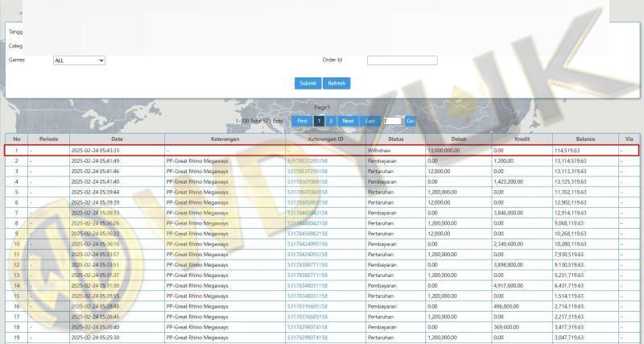Click the balance value 9,068,119.63
Viewport: 644px width, 344px height.
click(569, 224)
